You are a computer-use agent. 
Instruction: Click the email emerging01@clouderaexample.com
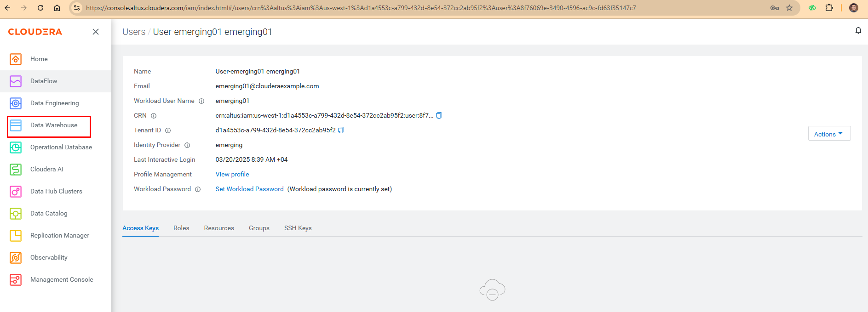pyautogui.click(x=267, y=86)
